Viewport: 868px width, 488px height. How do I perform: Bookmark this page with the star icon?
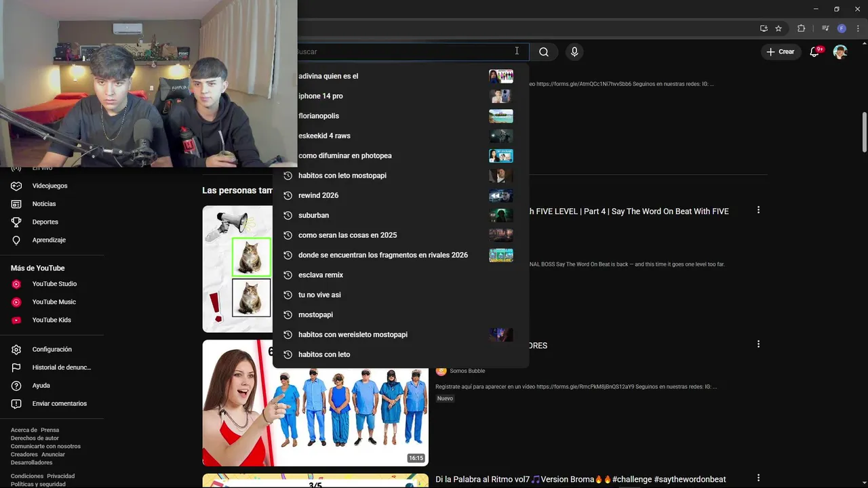tap(778, 28)
